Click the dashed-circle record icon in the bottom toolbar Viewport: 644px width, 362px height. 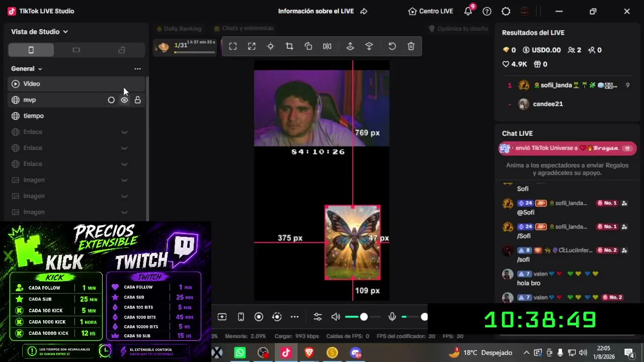277,317
